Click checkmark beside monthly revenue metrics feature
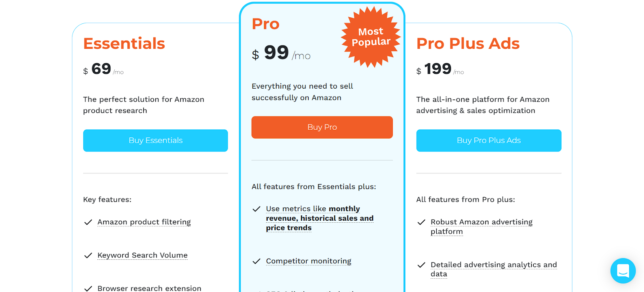This screenshot has width=644, height=292. [x=256, y=209]
